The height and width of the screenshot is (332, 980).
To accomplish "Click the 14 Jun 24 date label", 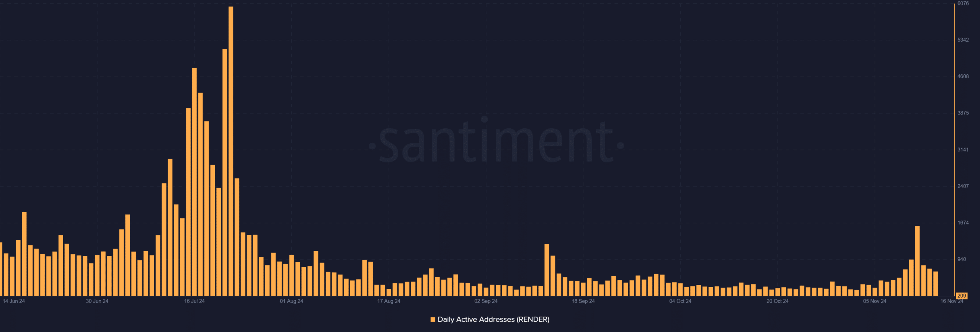I will click(x=14, y=301).
